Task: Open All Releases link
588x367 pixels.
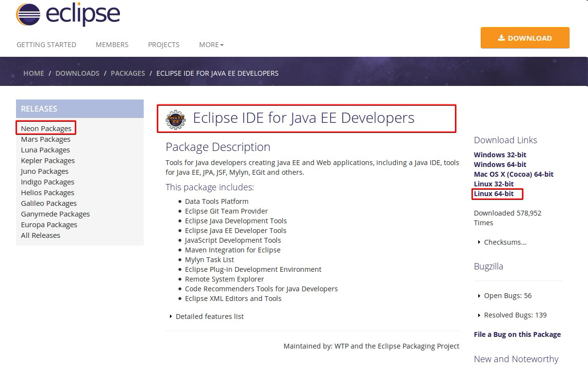Action: click(40, 235)
